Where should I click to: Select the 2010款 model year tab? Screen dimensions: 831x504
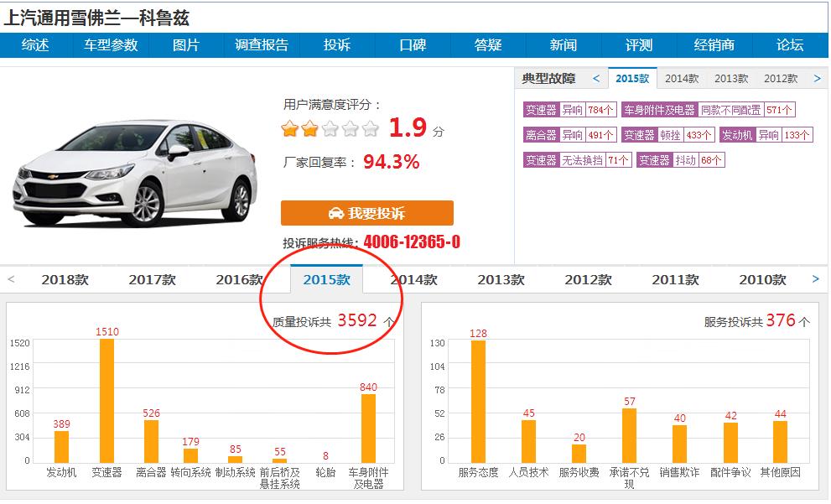[761, 279]
